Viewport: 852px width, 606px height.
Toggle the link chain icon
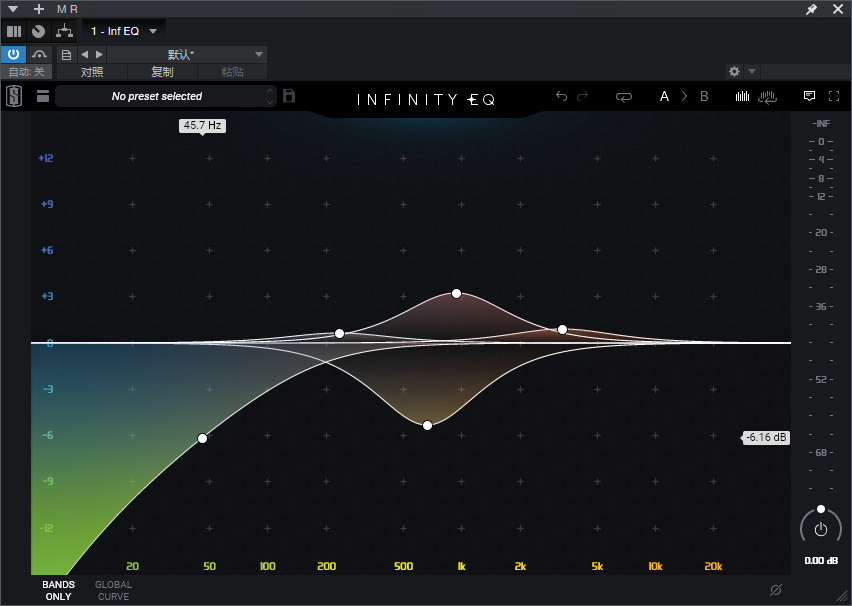(624, 97)
